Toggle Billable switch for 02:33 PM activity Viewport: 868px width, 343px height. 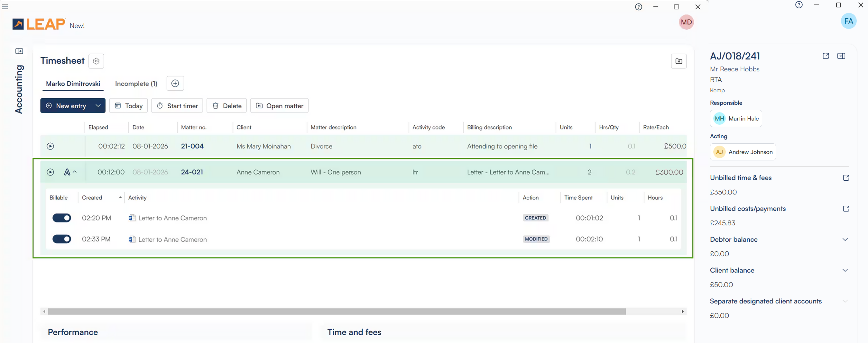[62, 239]
